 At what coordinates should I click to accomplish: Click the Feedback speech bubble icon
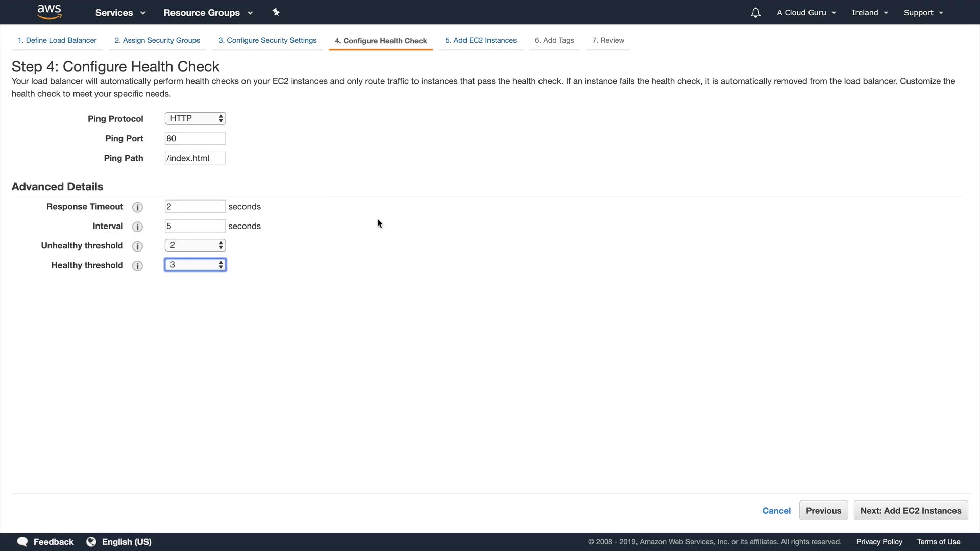[22, 542]
